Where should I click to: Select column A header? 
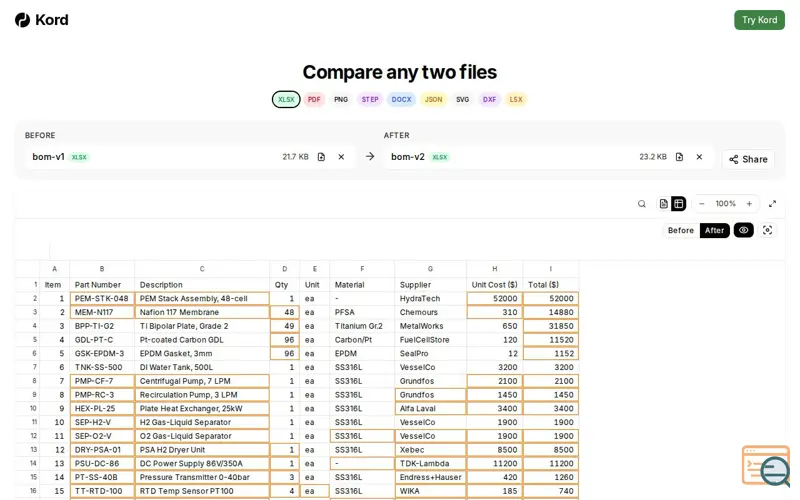[x=55, y=269]
